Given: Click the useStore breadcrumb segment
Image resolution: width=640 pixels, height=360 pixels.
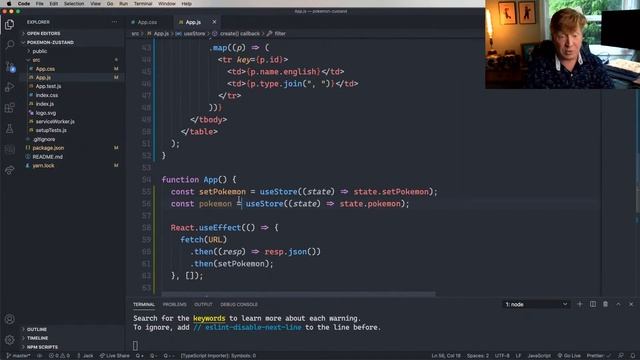Looking at the screenshot, I should (x=194, y=33).
